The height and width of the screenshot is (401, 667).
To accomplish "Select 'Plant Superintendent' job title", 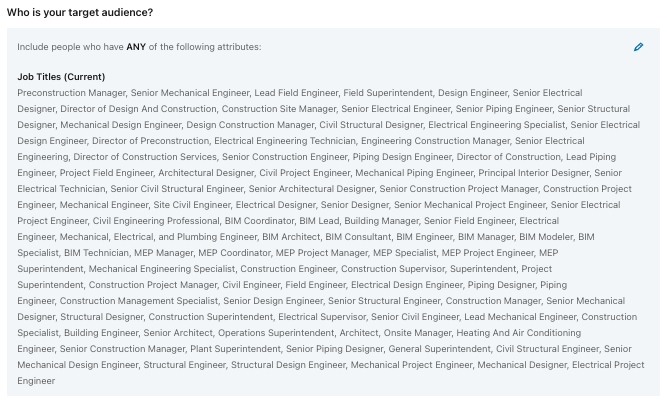I will [x=235, y=349].
